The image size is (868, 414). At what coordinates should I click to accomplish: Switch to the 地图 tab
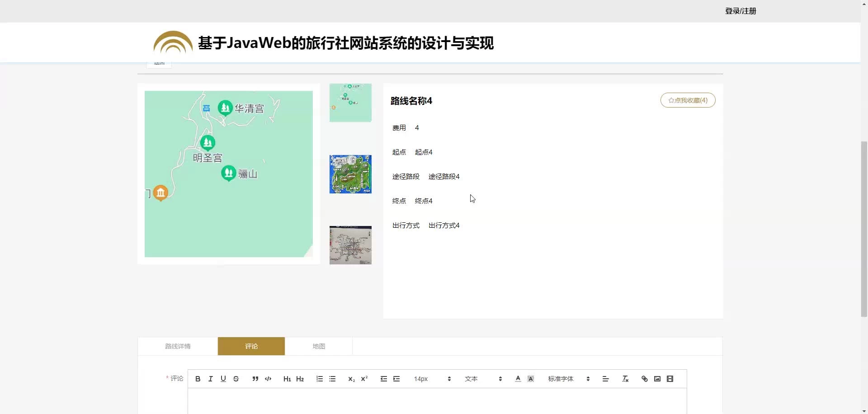click(x=319, y=346)
